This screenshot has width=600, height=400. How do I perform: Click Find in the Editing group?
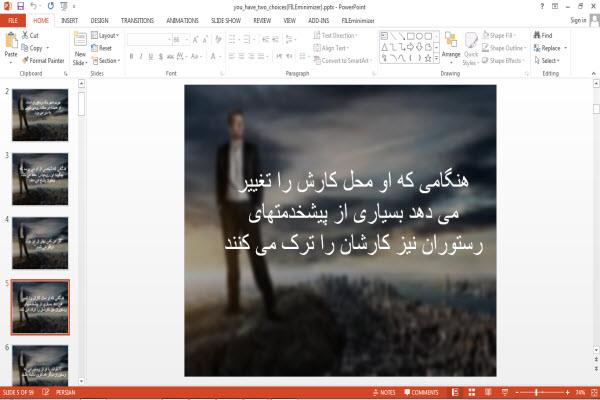click(x=543, y=35)
